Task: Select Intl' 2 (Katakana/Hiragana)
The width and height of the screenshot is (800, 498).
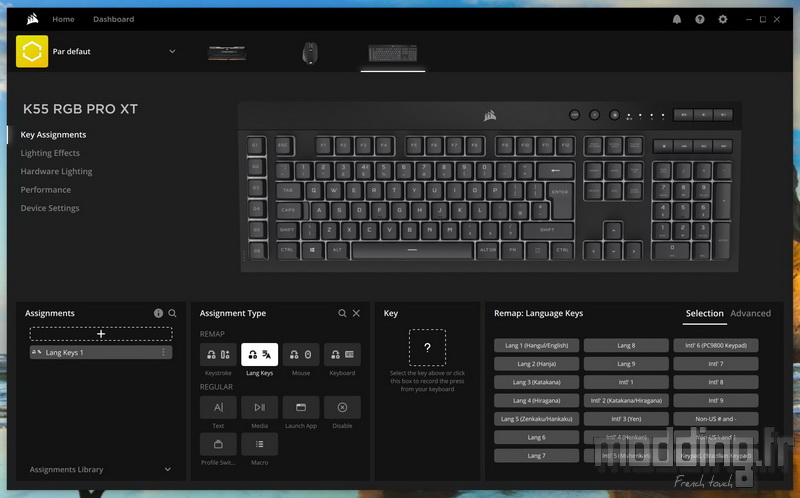Action: (x=626, y=401)
